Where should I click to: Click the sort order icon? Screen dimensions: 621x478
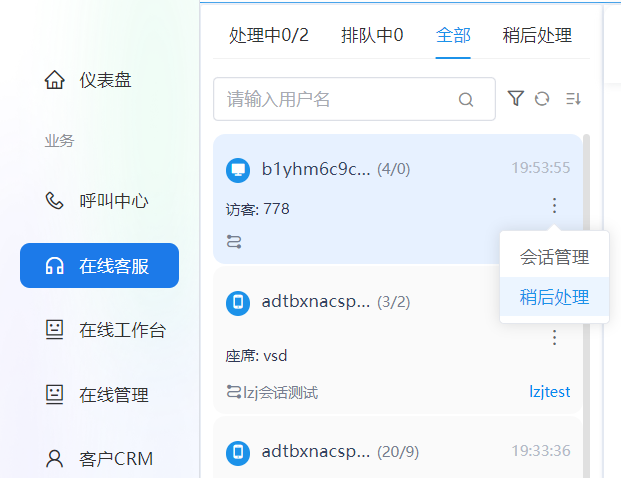(573, 99)
